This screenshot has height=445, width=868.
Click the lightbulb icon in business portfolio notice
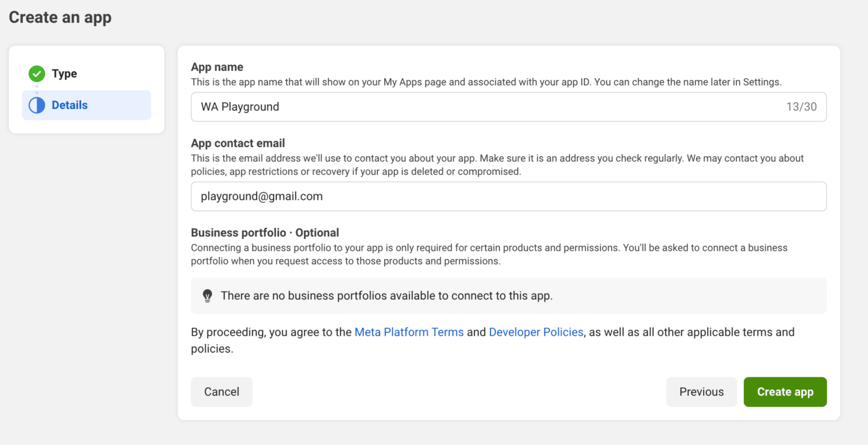coord(208,296)
